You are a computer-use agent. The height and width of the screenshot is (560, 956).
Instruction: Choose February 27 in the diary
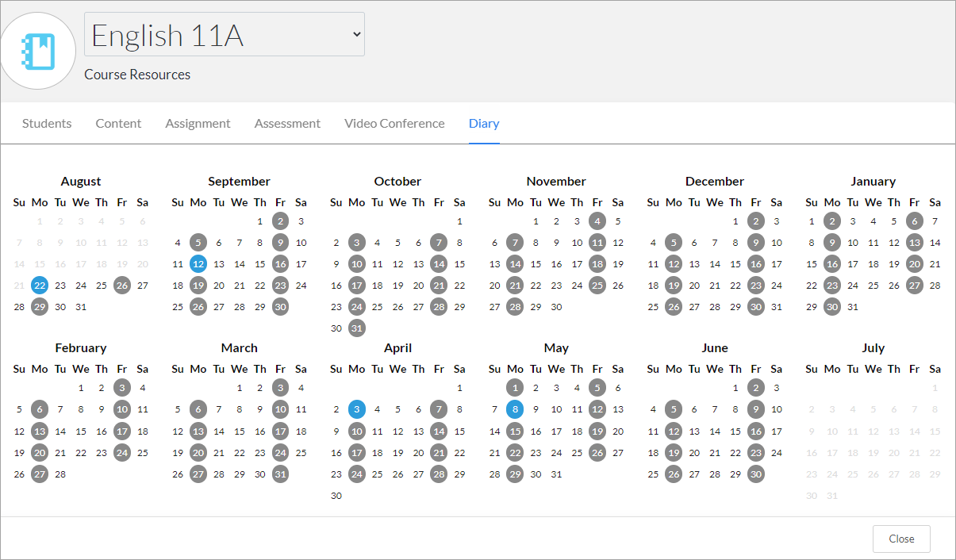[40, 474]
